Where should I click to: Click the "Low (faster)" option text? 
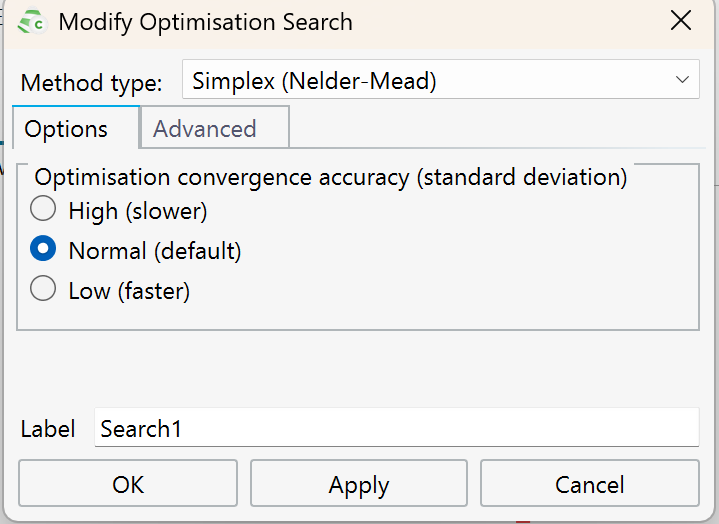[129, 291]
